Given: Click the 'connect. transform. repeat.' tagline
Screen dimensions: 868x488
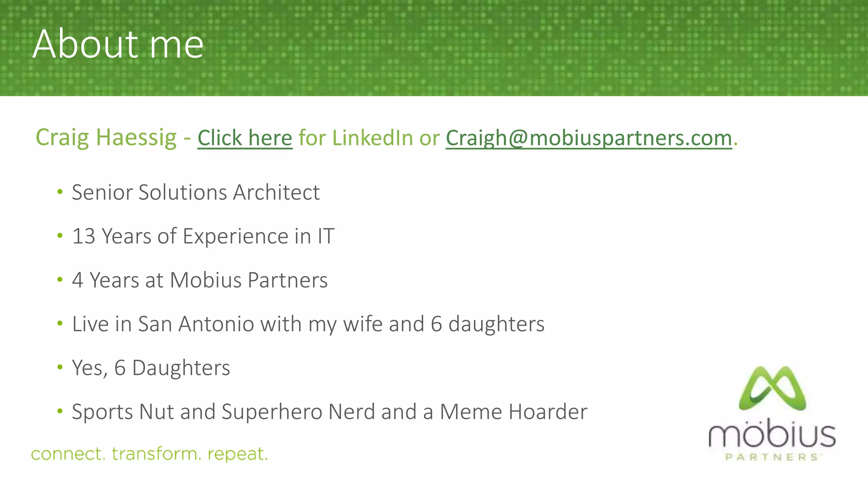Looking at the screenshot, I should (150, 454).
